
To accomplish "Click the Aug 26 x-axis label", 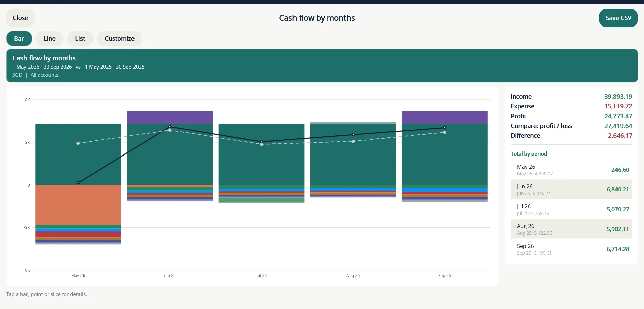I will click(x=353, y=276).
